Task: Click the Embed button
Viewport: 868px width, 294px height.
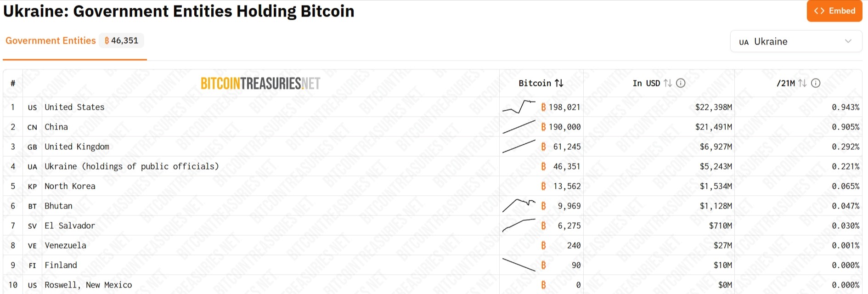Action: (x=834, y=11)
